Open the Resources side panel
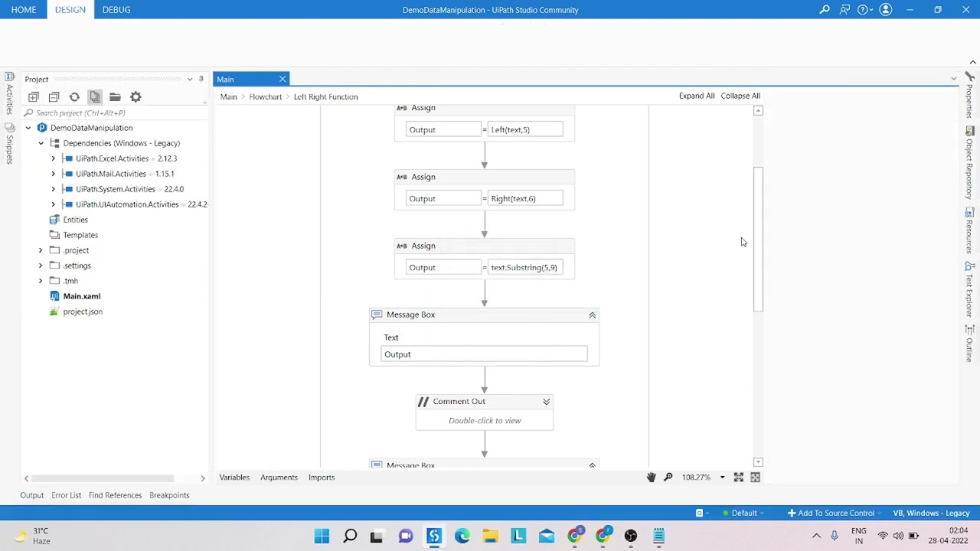The width and height of the screenshot is (980, 551). 969,230
